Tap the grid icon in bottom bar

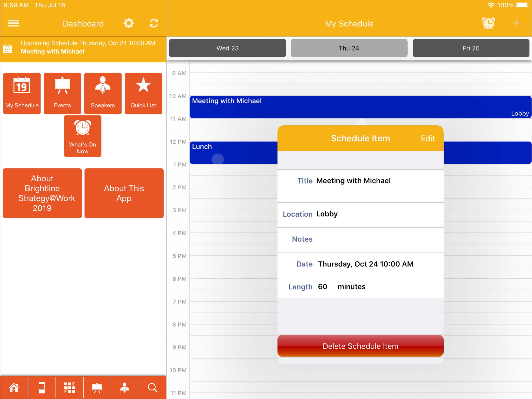tap(70, 388)
